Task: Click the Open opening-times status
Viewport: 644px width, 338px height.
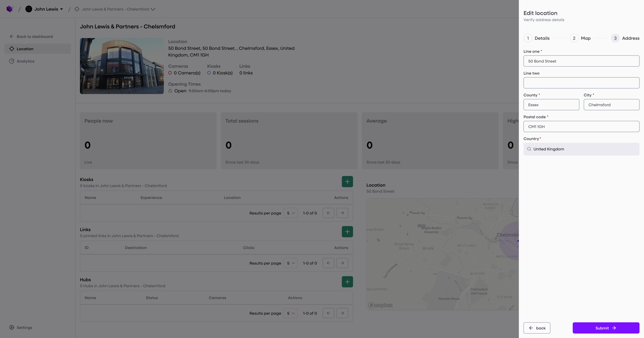Action: [180, 91]
